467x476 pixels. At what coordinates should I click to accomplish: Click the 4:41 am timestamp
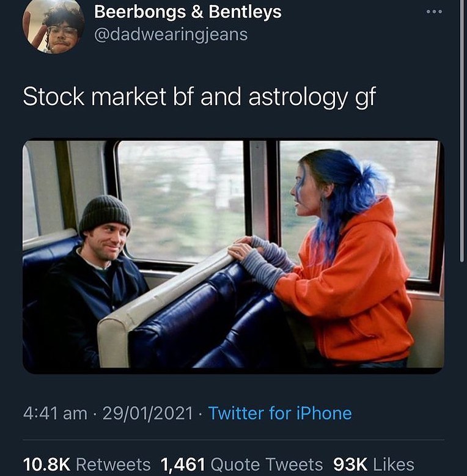[55, 414]
